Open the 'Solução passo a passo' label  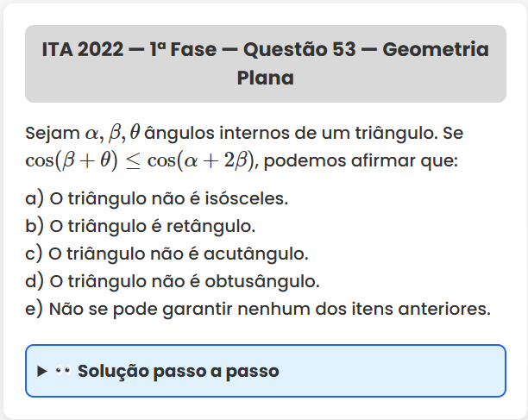coord(178,372)
